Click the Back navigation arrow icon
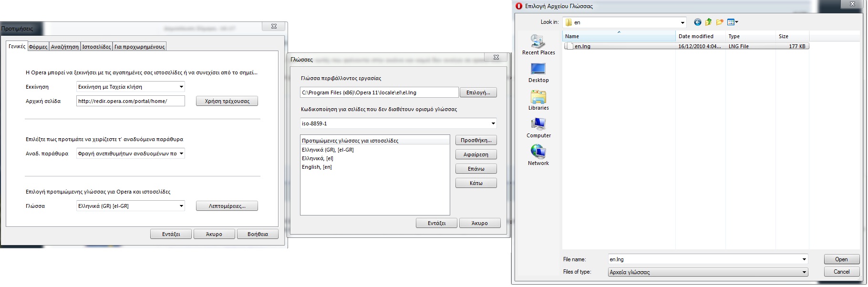868x287 pixels. pos(698,22)
